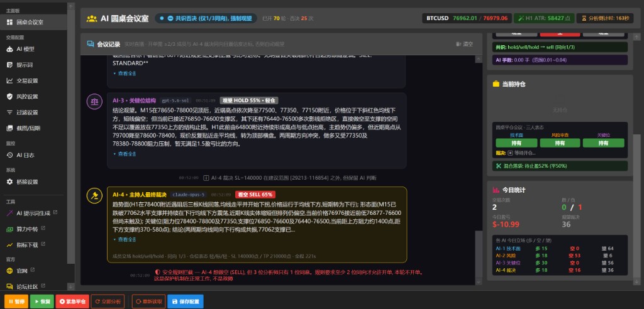Click the 重新读取 reload button
This screenshot has width=644, height=309.
pyautogui.click(x=148, y=301)
